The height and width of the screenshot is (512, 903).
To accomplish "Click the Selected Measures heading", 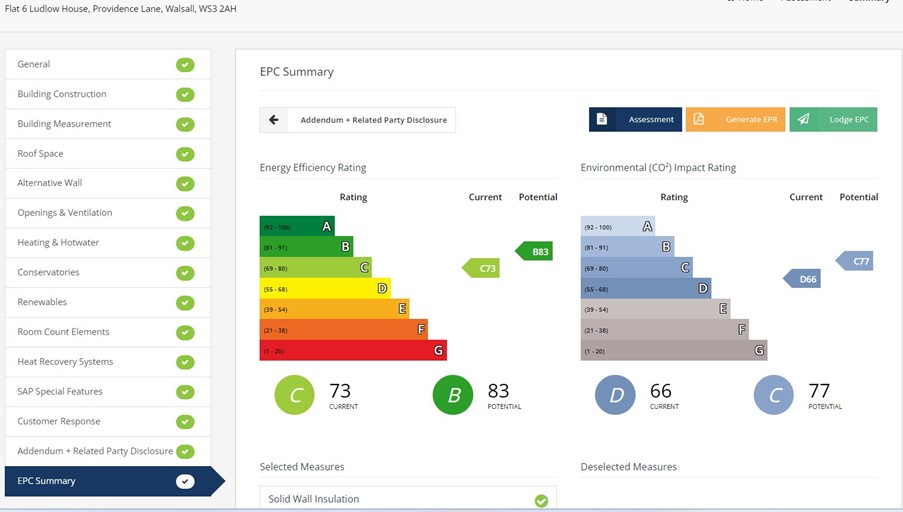I will point(302,467).
